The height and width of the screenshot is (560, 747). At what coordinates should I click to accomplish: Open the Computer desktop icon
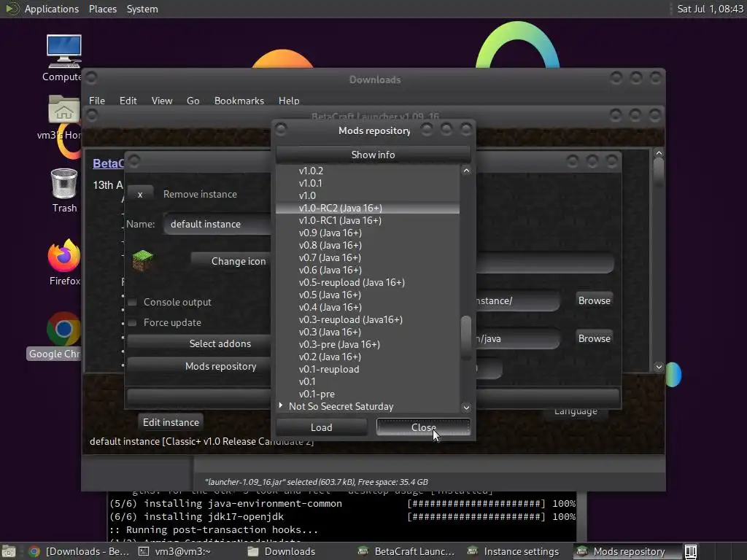(64, 52)
